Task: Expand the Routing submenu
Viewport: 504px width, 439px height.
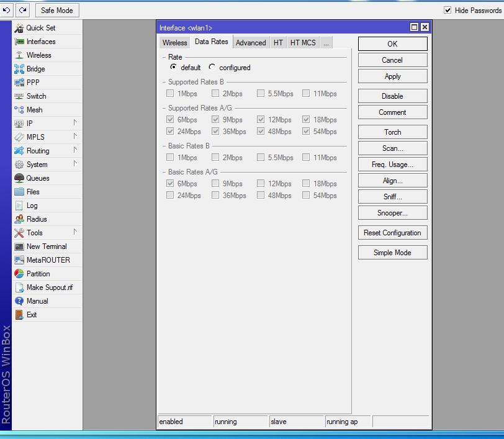Action: [75, 150]
